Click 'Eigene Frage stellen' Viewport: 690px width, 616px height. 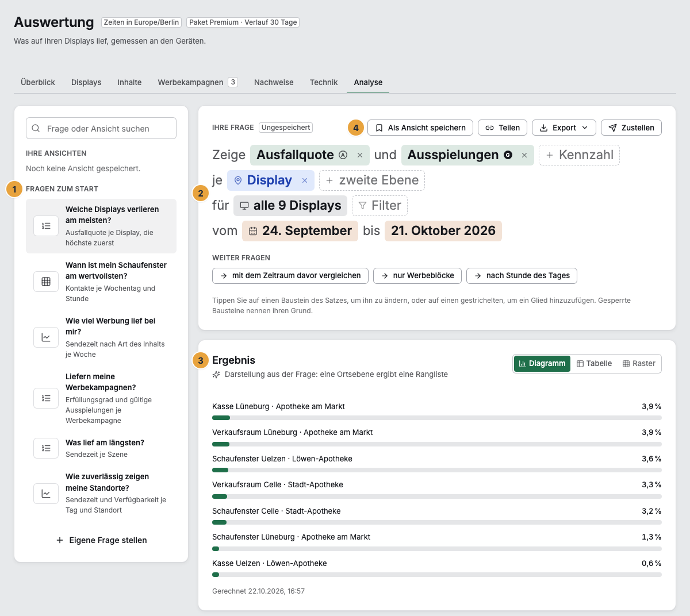click(101, 540)
